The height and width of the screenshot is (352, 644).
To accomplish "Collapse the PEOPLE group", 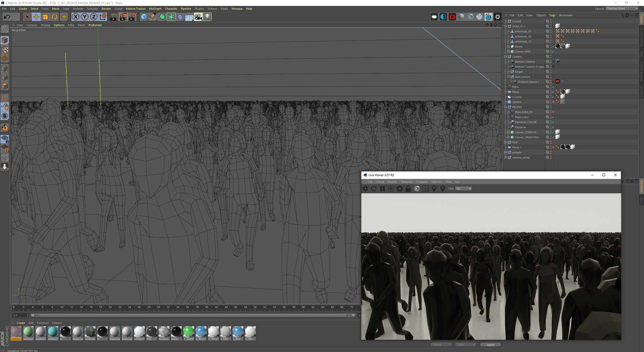I will (505, 107).
